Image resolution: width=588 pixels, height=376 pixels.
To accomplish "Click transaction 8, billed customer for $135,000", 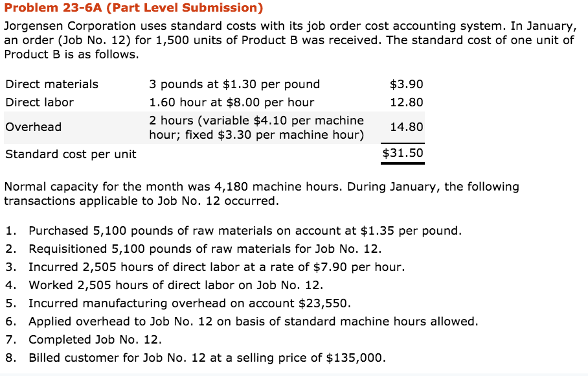I will click(x=207, y=358).
